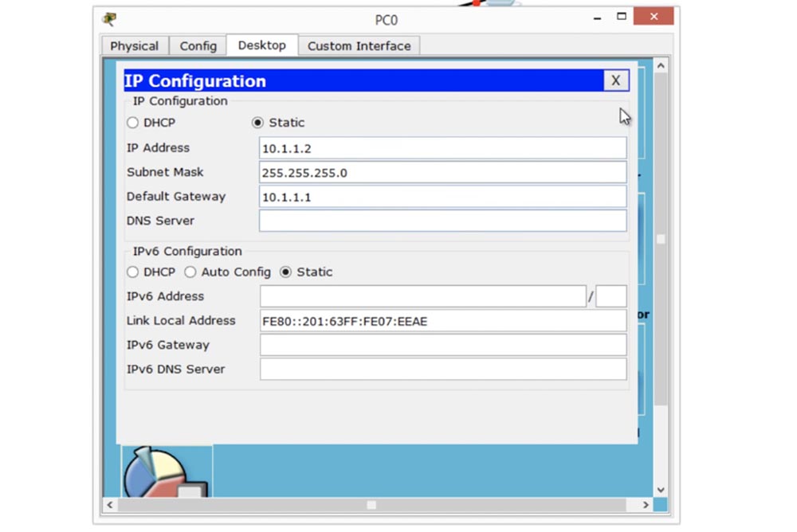Click the horizontal scrollbar left arrow
Viewport: 797px width, 532px height.
coord(110,505)
